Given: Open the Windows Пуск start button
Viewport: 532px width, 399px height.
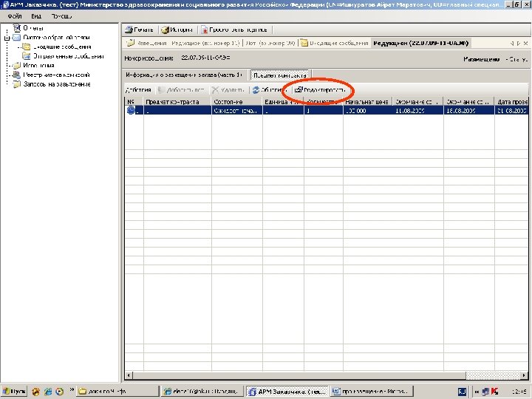Looking at the screenshot, I should [x=14, y=391].
